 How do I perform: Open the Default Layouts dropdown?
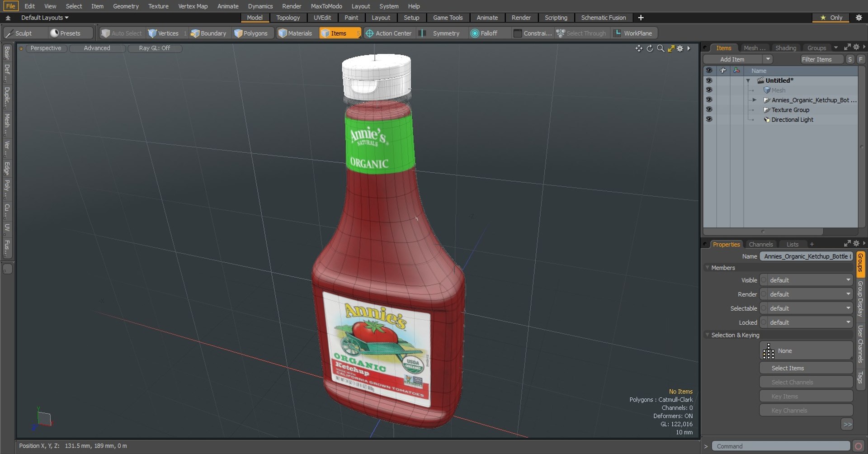[44, 18]
